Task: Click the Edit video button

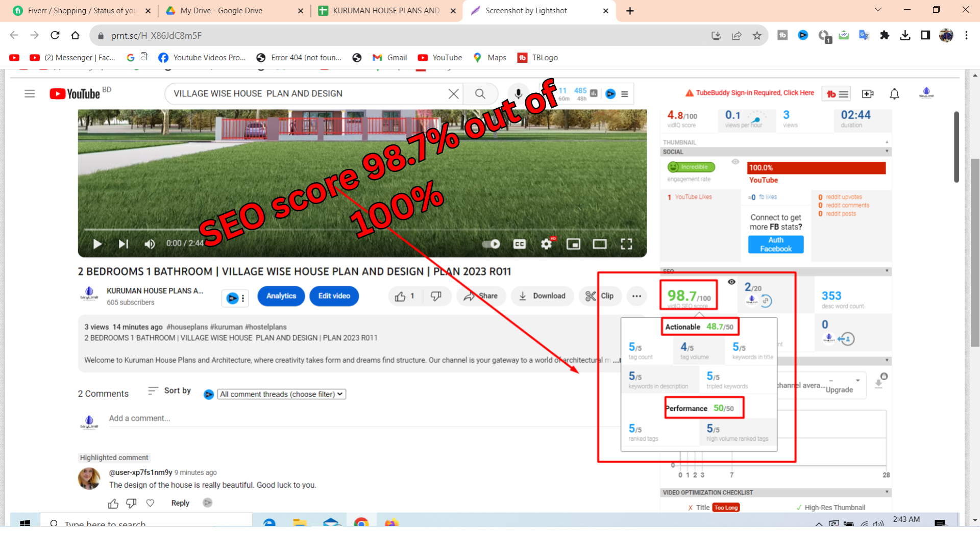Action: [x=334, y=296]
